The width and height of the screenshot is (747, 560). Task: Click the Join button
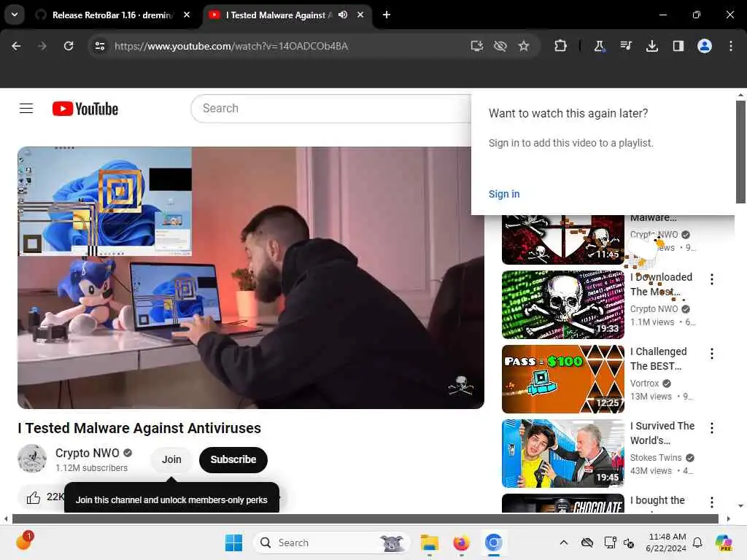point(171,459)
